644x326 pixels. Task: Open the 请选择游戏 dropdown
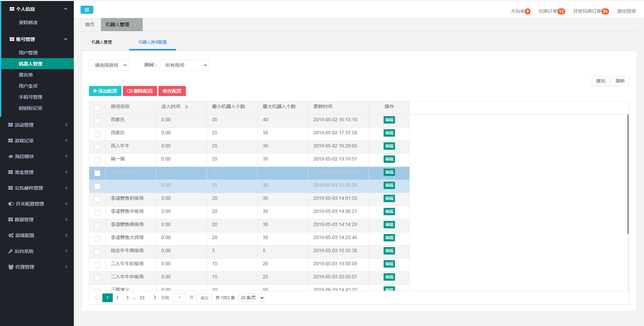click(109, 65)
